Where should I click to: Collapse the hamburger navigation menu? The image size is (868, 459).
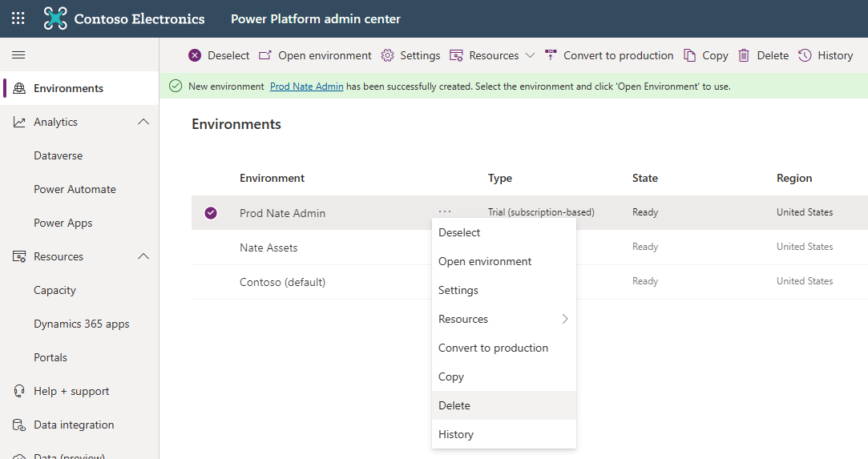(18, 54)
